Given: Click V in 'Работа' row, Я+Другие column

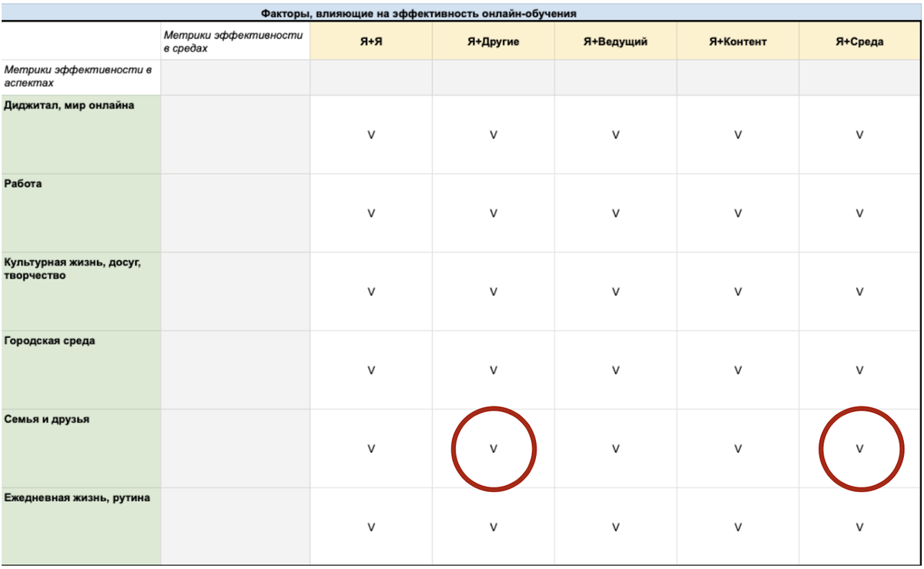Looking at the screenshot, I should point(494,213).
